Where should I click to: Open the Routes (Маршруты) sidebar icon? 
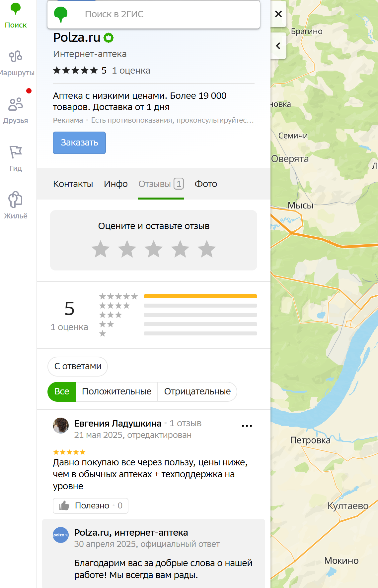pos(16,63)
